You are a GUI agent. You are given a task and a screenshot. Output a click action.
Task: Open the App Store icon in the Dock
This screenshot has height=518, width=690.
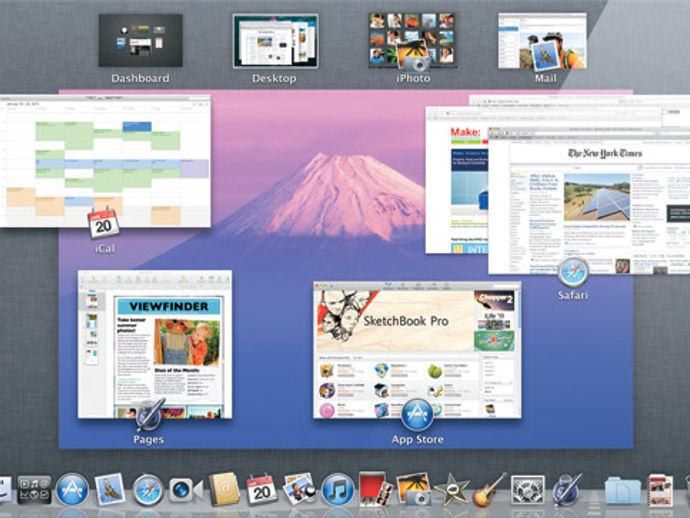click(72, 489)
